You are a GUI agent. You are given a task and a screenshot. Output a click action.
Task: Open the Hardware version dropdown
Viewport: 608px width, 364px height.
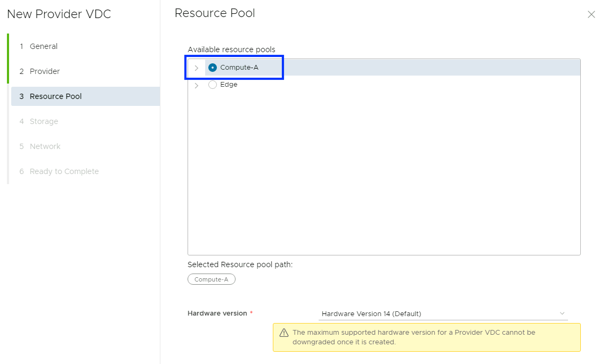coord(442,313)
